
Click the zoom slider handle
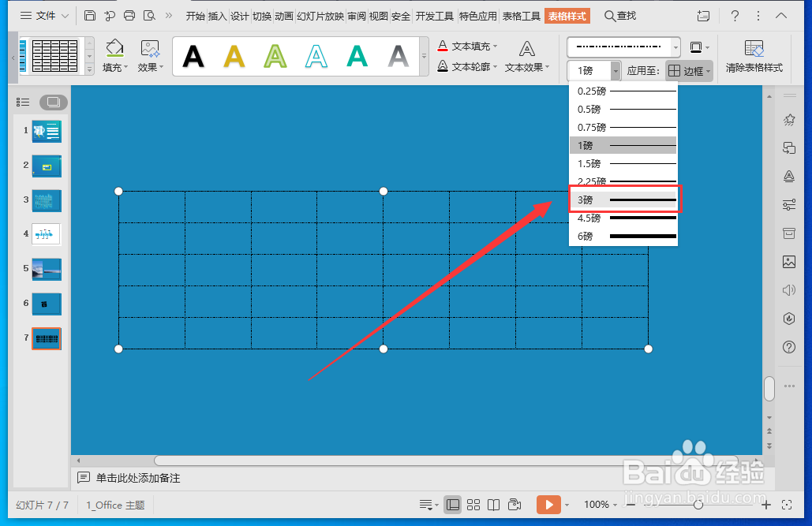(x=698, y=504)
